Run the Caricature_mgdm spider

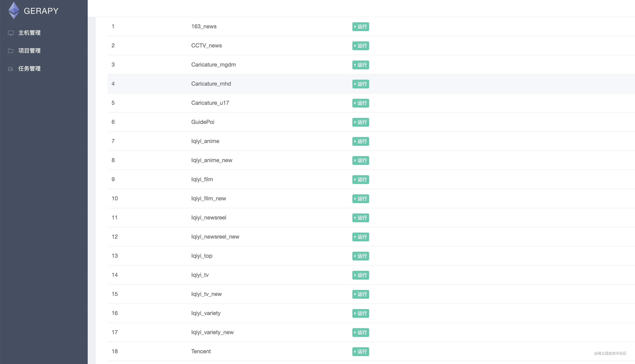click(361, 65)
